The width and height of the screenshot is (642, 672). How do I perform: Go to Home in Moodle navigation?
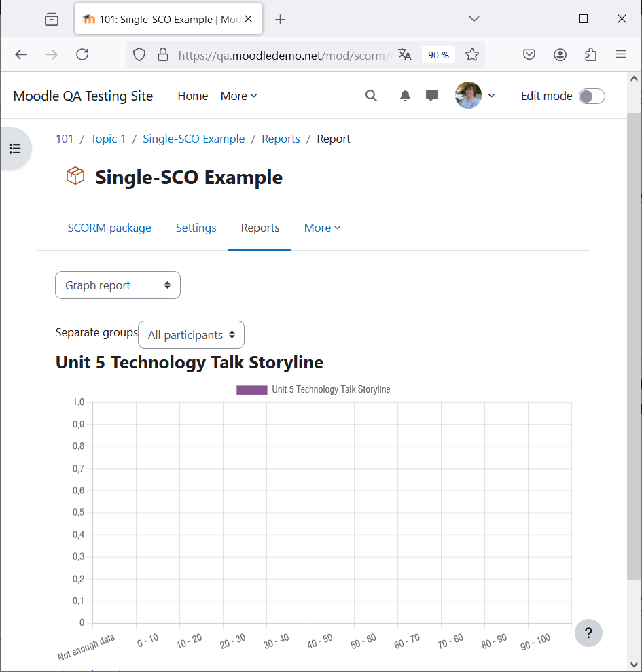193,96
